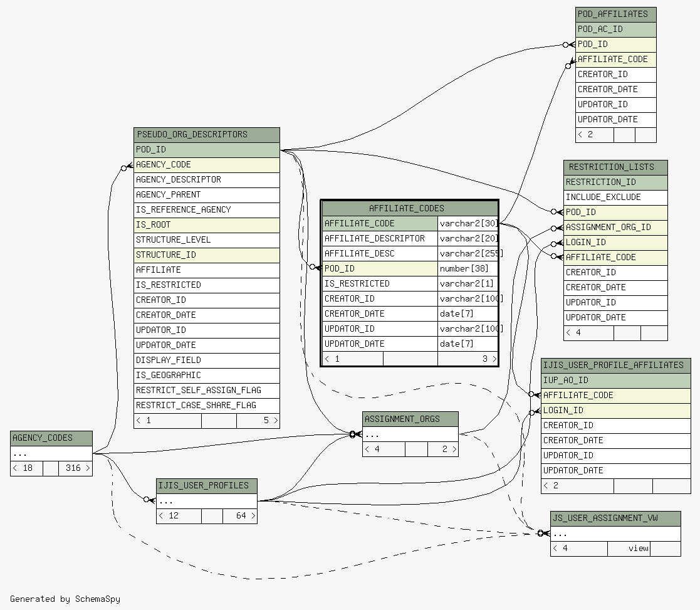Select POD_ID column in POD_AFFILIATES
Viewport: 700px width, 610px height.
[615, 45]
